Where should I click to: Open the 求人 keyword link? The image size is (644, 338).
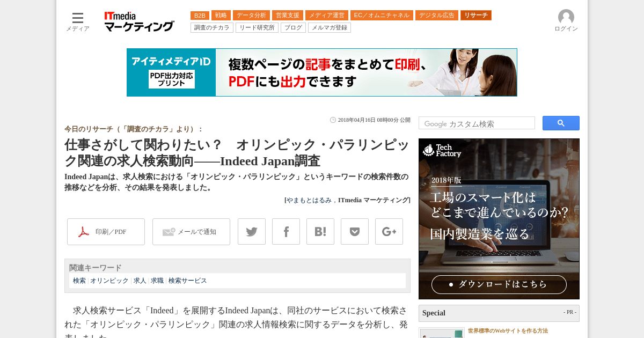(140, 281)
